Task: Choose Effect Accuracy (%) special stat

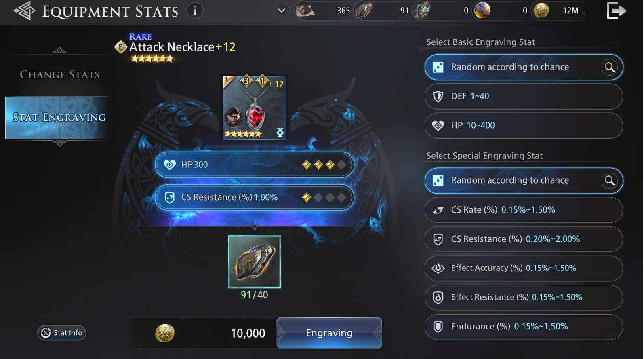Action: 524,268
